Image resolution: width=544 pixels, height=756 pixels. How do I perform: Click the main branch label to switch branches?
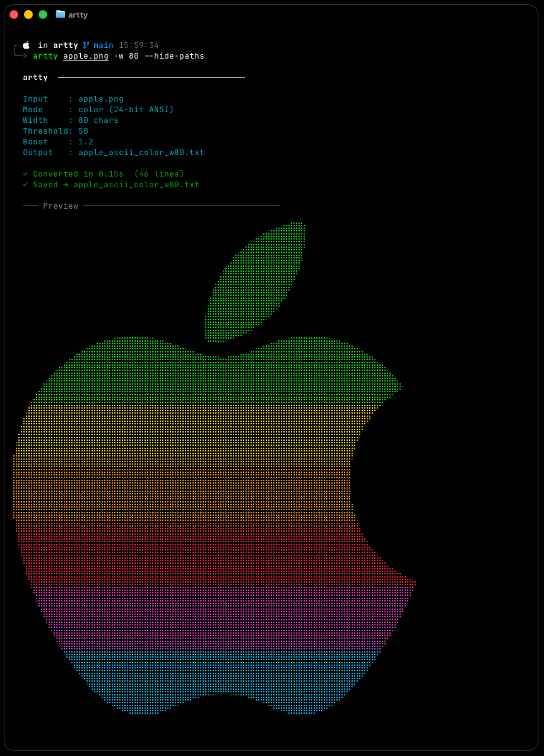click(x=103, y=45)
